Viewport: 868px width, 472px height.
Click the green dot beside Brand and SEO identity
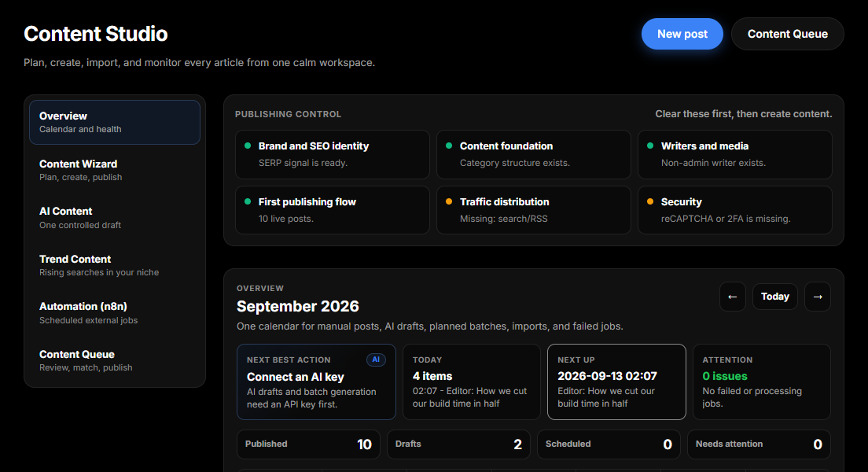(x=248, y=146)
